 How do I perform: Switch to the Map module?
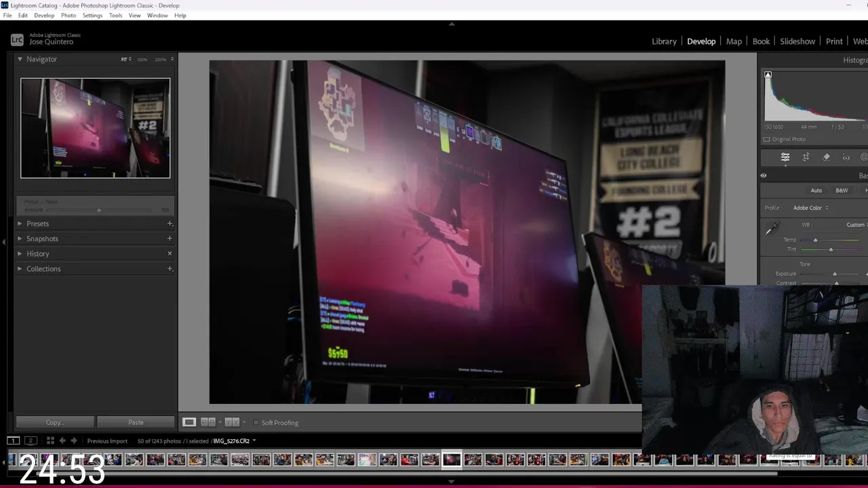tap(734, 41)
